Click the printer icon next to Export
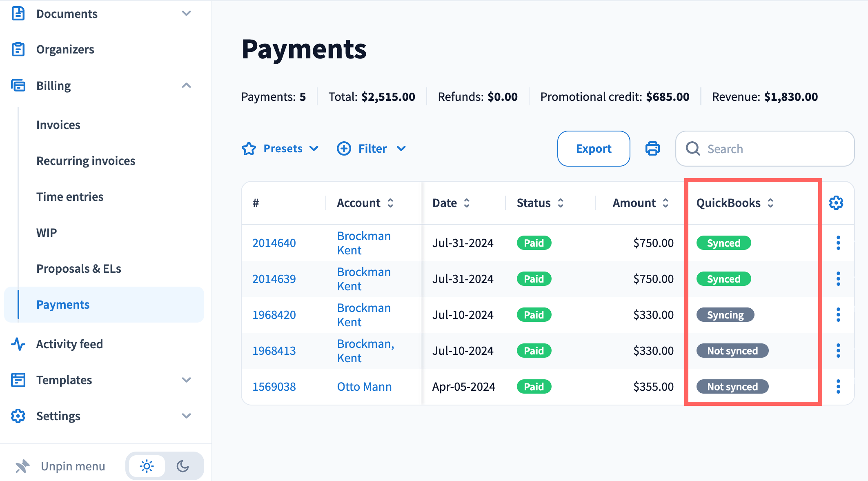Image resolution: width=868 pixels, height=481 pixels. [x=652, y=149]
